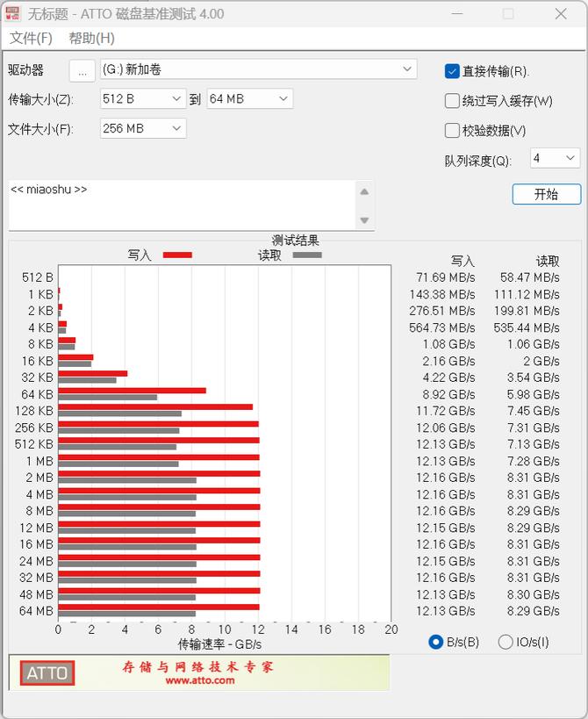
Task: Select the IO/s(I) radio button
Action: click(505, 642)
